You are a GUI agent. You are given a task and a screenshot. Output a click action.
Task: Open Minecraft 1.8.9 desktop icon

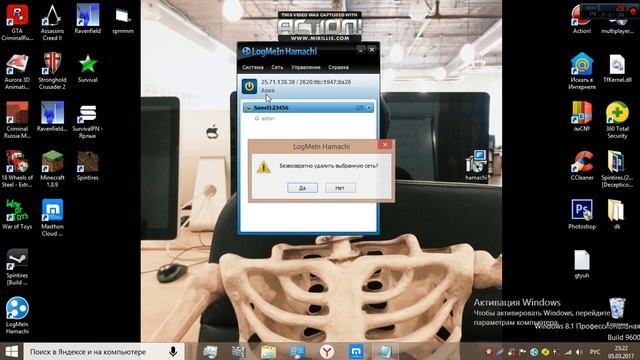[x=52, y=169]
